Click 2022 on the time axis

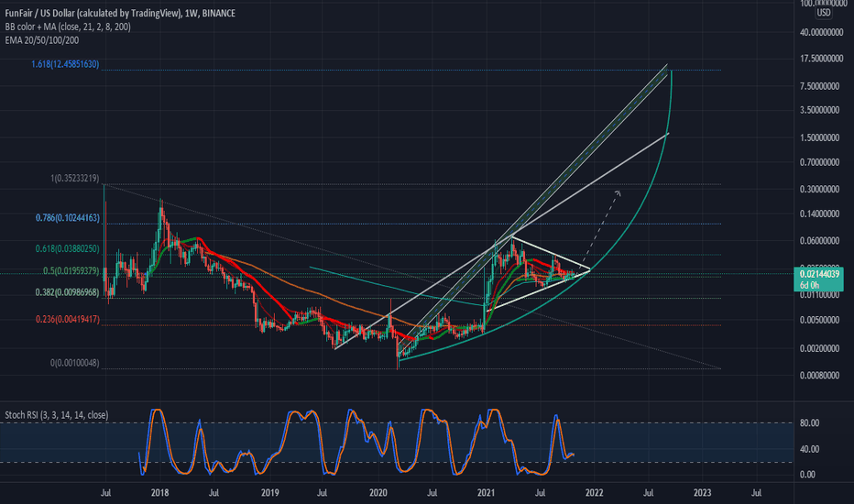pyautogui.click(x=594, y=493)
